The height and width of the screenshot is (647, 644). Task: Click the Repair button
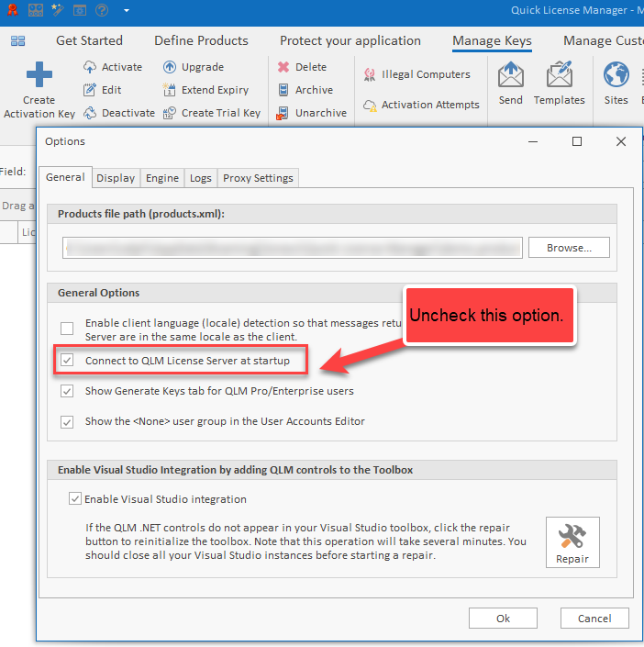click(x=572, y=542)
